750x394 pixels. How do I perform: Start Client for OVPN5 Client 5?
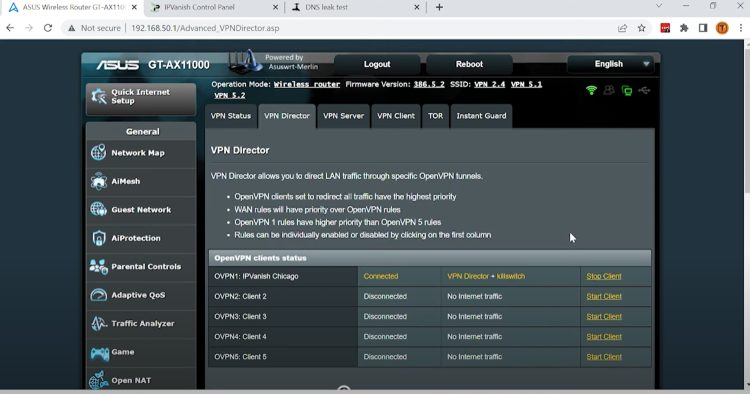[x=604, y=357]
